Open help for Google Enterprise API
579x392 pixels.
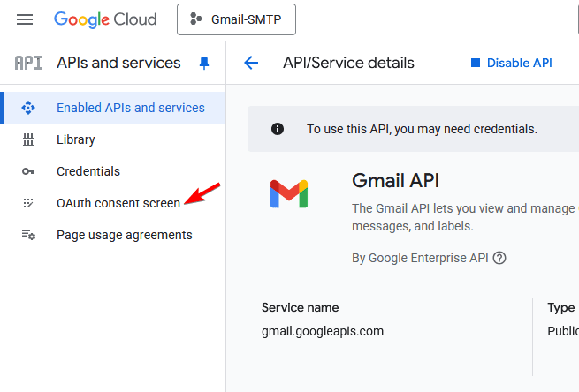click(499, 258)
